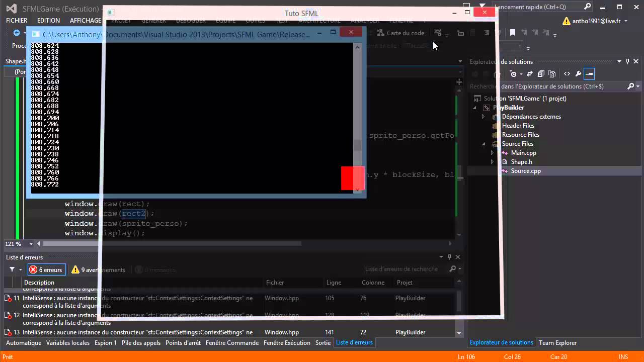Open the error list filter dropdown arrow

tap(21, 269)
